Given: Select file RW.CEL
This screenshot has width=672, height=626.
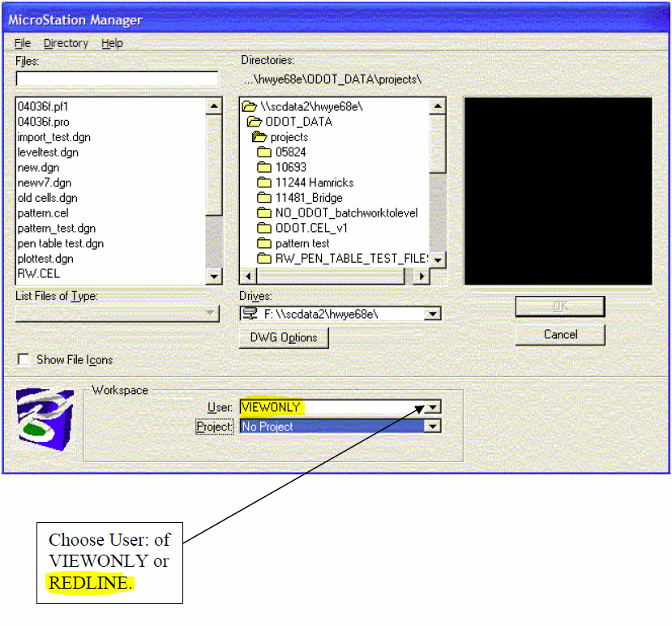Looking at the screenshot, I should coord(39,274).
